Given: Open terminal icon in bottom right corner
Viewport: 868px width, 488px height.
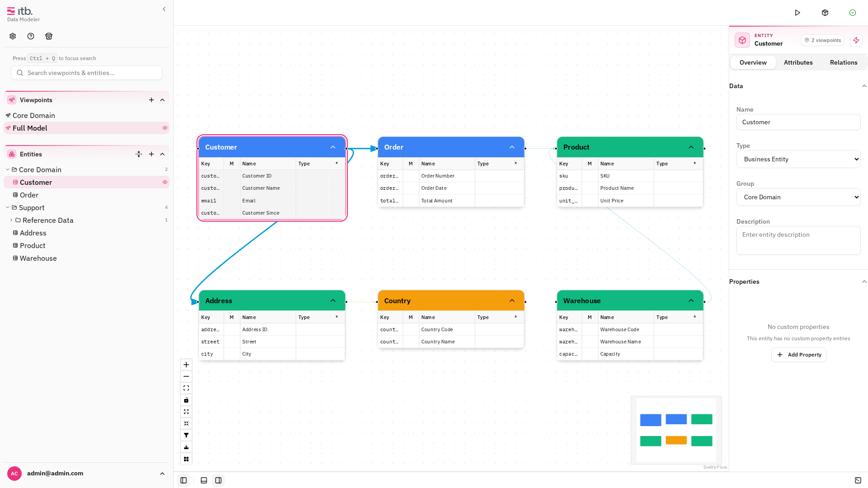Looking at the screenshot, I should [858, 480].
